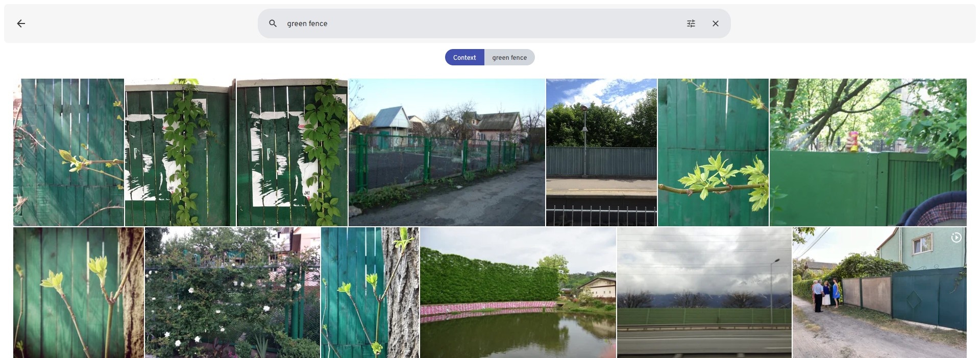Click the motion photo play icon
This screenshot has height=358, width=980.
(956, 237)
